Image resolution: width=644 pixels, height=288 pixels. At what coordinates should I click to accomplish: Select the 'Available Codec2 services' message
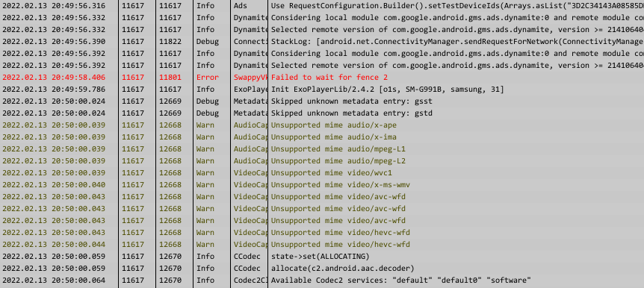point(401,281)
